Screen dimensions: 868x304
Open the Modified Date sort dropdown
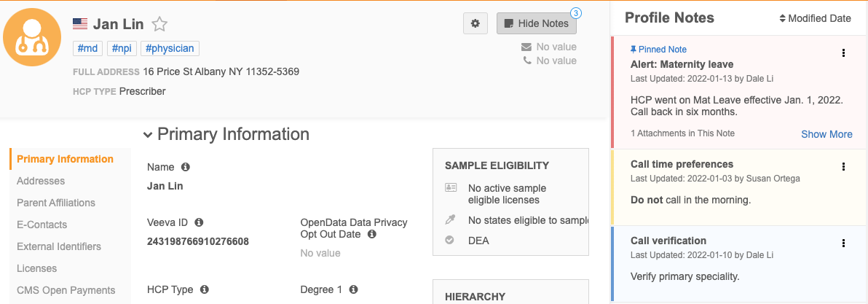click(815, 18)
